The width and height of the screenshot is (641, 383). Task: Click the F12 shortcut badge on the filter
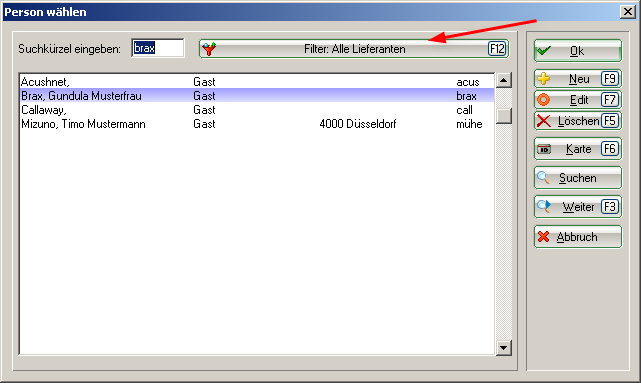click(x=497, y=49)
